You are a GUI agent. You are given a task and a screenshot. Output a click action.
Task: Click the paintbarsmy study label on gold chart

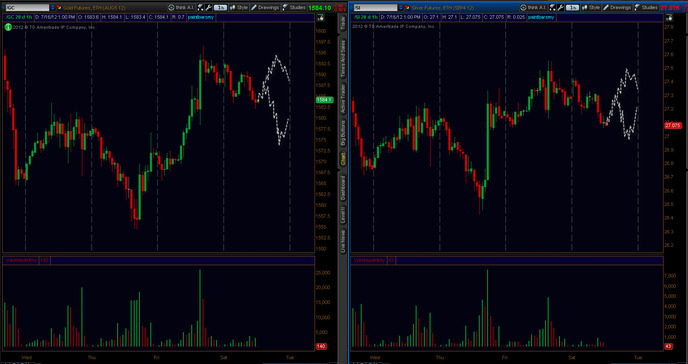click(201, 17)
